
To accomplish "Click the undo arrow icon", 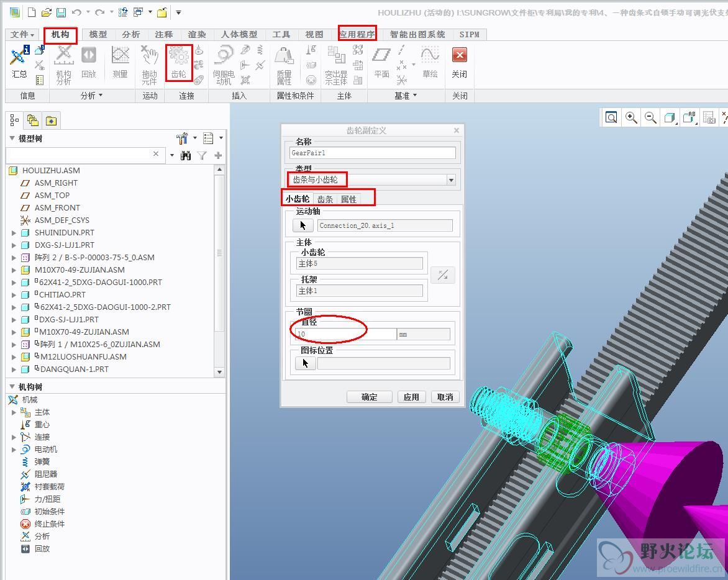I will click(x=77, y=12).
